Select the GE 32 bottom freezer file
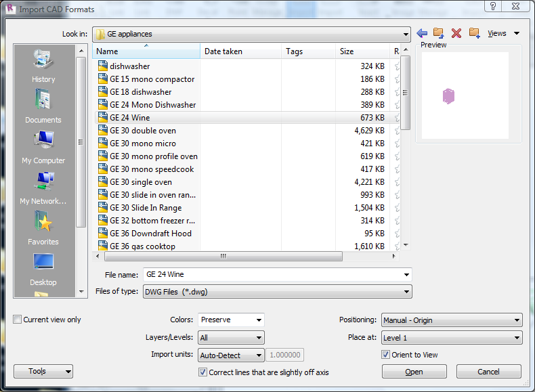 coord(152,221)
